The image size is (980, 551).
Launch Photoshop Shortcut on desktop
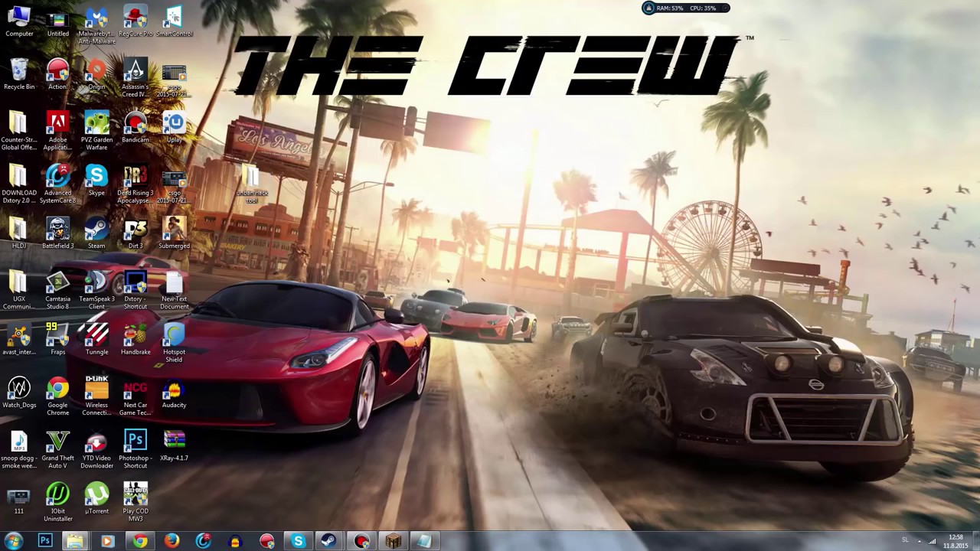click(136, 450)
